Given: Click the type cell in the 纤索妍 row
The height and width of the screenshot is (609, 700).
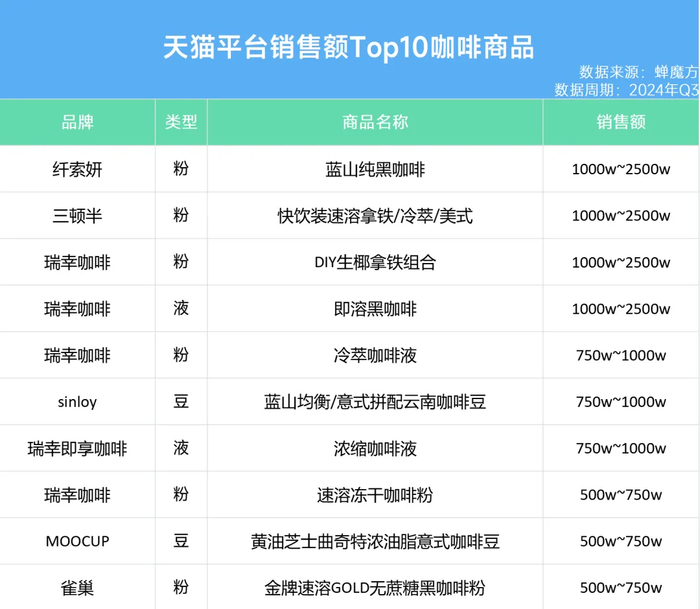Looking at the screenshot, I should tap(181, 169).
